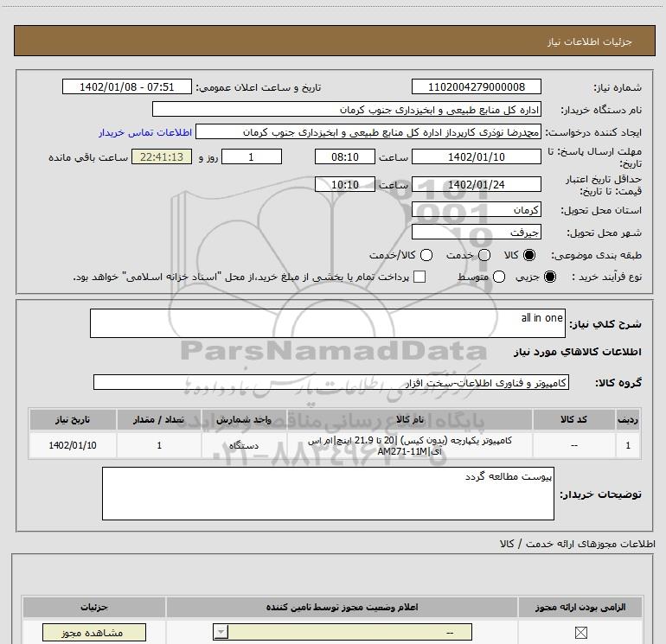Click the validity time 10:10 field
Image resolution: width=666 pixels, height=644 pixels.
point(345,184)
